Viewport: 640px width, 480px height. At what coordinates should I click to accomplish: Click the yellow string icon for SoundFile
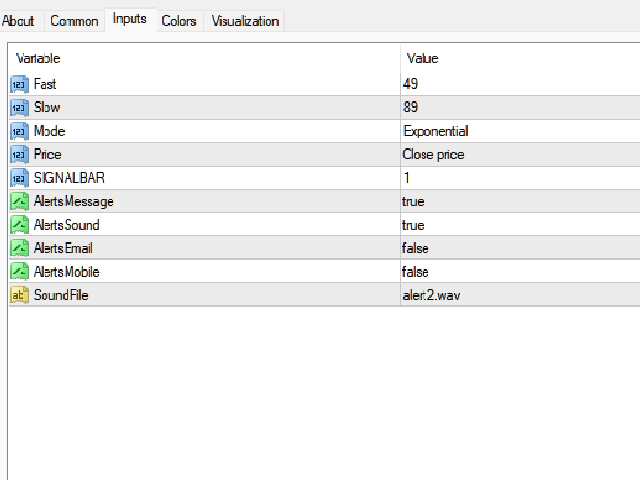pyautogui.click(x=19, y=295)
